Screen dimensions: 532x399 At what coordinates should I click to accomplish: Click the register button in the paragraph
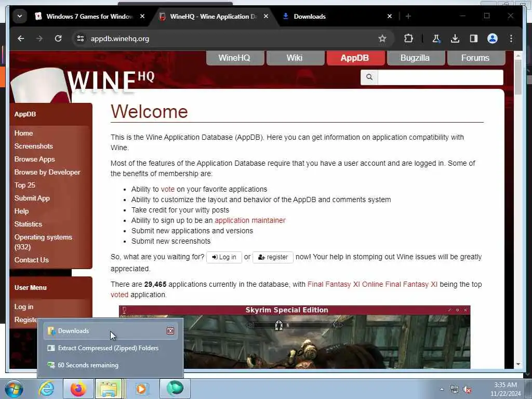pyautogui.click(x=273, y=257)
